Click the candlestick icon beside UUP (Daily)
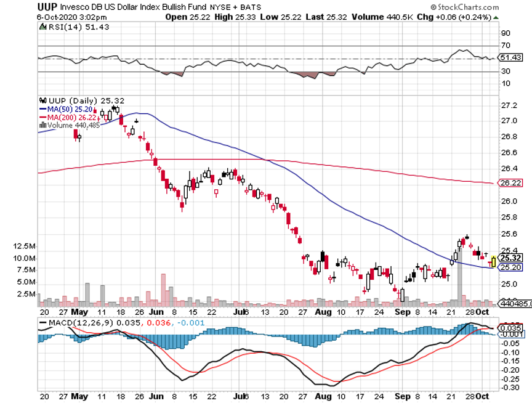 (x=42, y=100)
